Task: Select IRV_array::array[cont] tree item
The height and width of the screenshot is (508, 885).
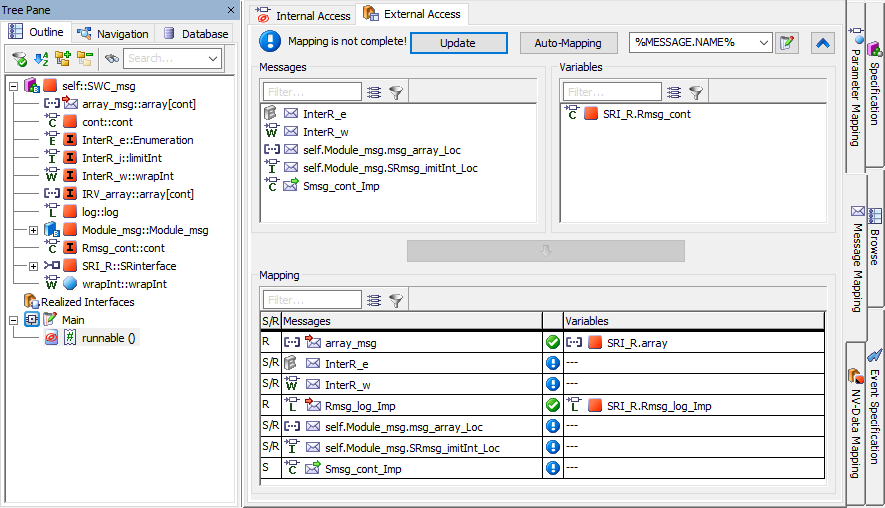Action: coord(138,194)
